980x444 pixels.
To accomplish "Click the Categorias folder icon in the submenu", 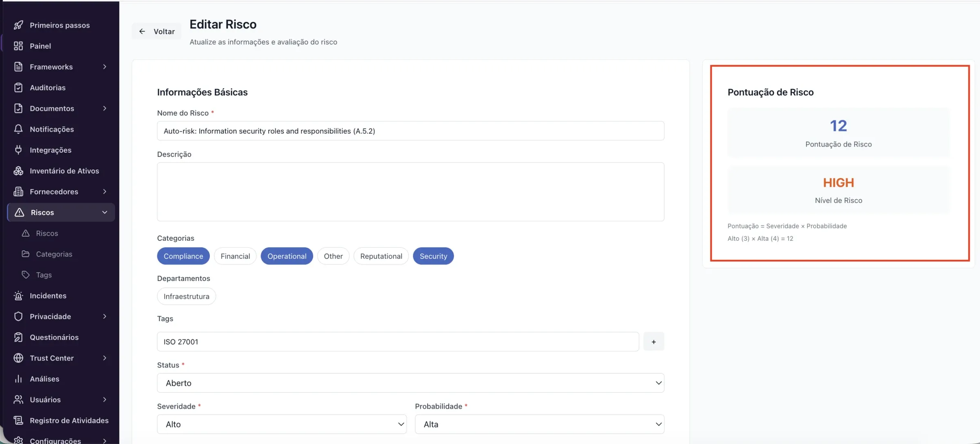I will coord(26,254).
